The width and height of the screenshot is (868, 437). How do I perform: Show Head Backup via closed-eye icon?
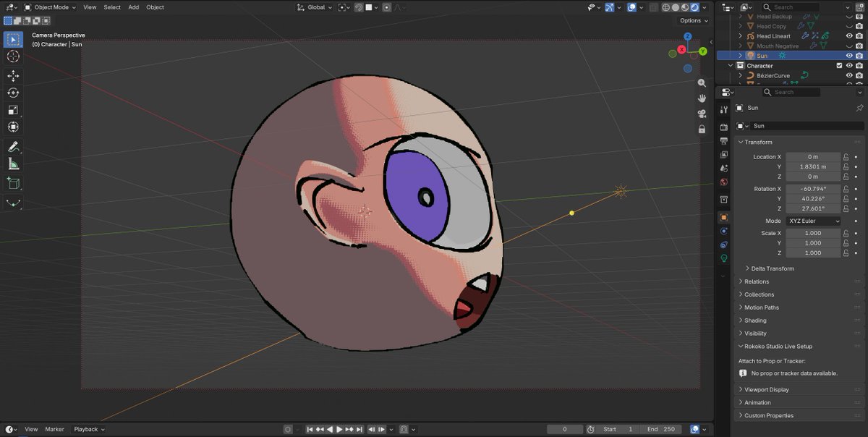[x=849, y=17]
